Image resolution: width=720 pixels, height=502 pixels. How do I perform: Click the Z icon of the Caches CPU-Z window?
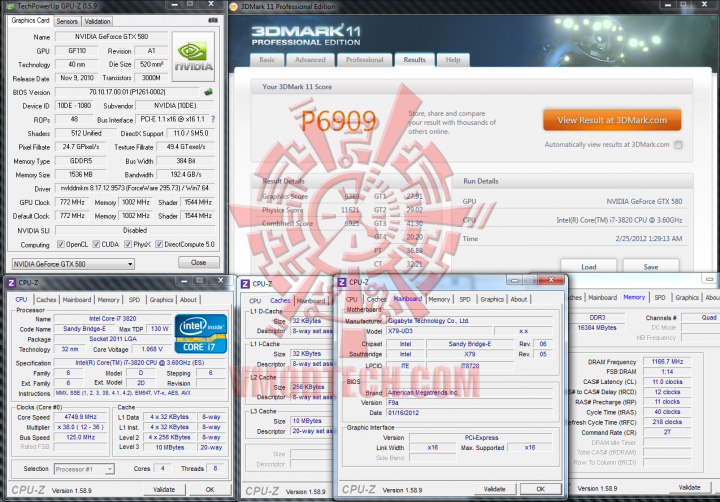246,284
